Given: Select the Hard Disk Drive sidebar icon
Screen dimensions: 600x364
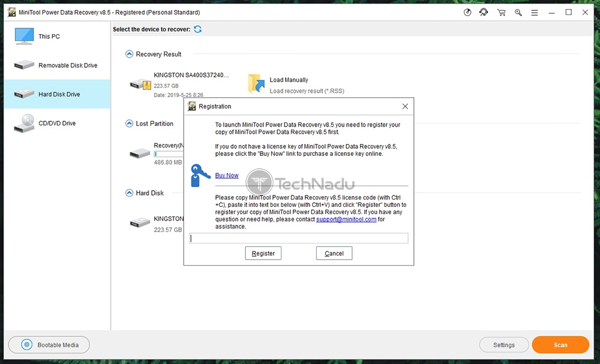Looking at the screenshot, I should (25, 93).
